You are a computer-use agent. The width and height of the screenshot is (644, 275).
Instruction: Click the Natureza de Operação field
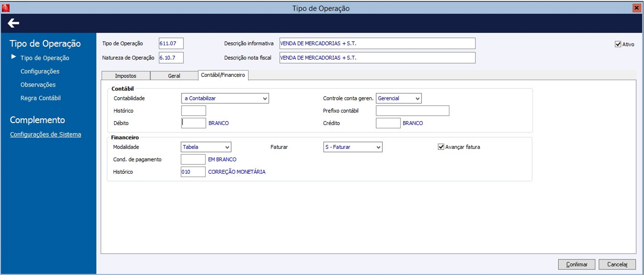(171, 57)
